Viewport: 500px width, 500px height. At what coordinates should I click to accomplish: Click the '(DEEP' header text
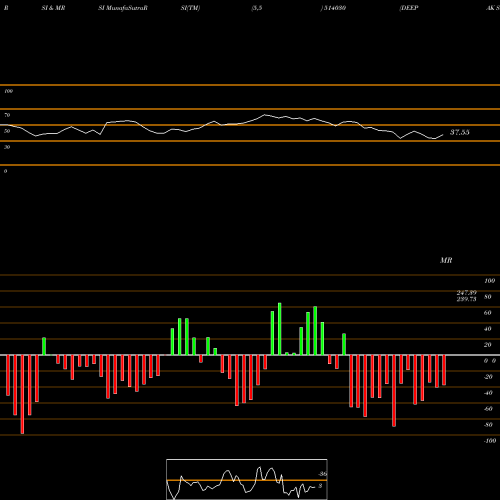(409, 8)
